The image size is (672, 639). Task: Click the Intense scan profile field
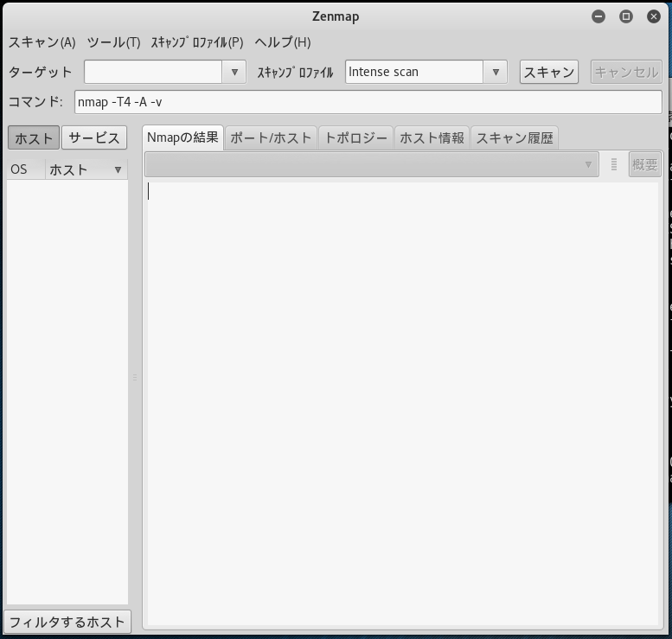(x=414, y=72)
